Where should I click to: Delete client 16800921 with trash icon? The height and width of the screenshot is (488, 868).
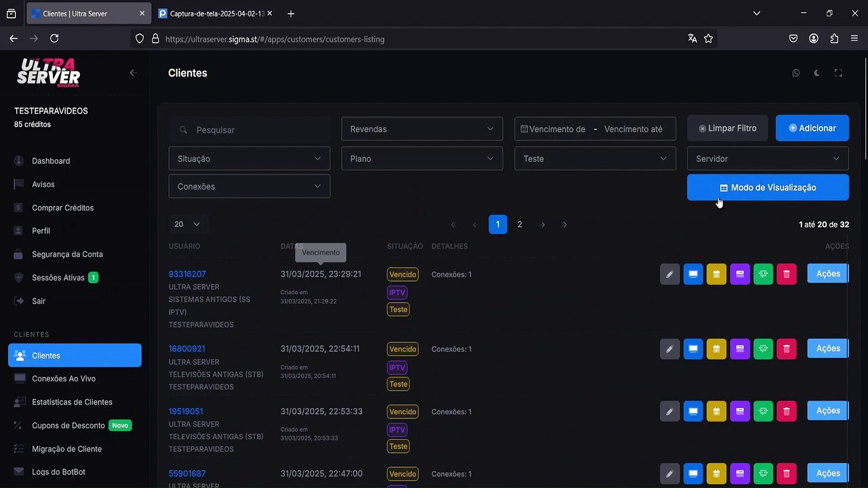pos(787,348)
